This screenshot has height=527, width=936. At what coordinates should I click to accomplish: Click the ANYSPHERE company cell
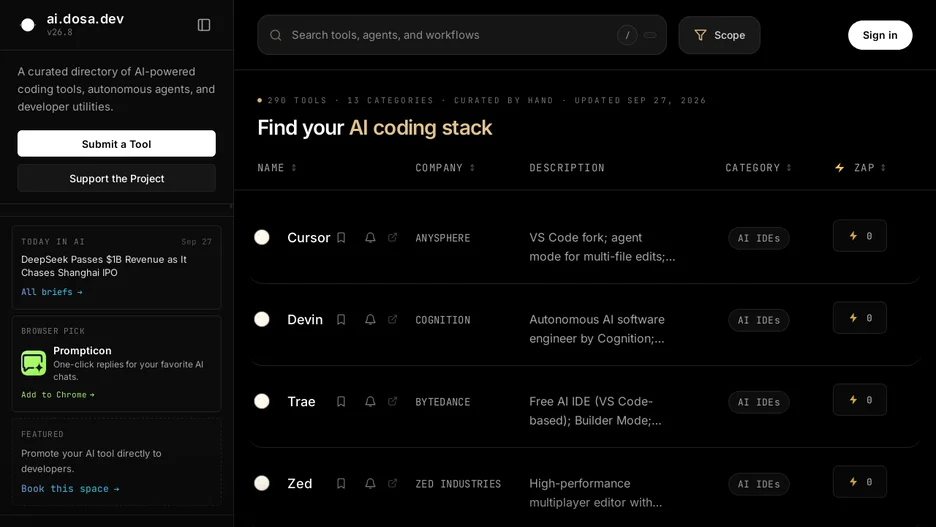point(443,238)
